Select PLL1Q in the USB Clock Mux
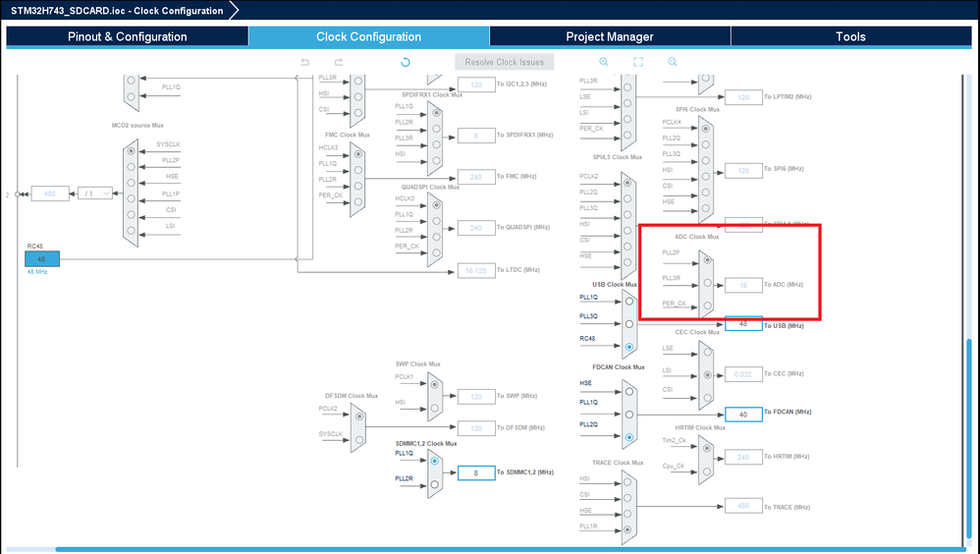980x554 pixels. click(x=629, y=301)
